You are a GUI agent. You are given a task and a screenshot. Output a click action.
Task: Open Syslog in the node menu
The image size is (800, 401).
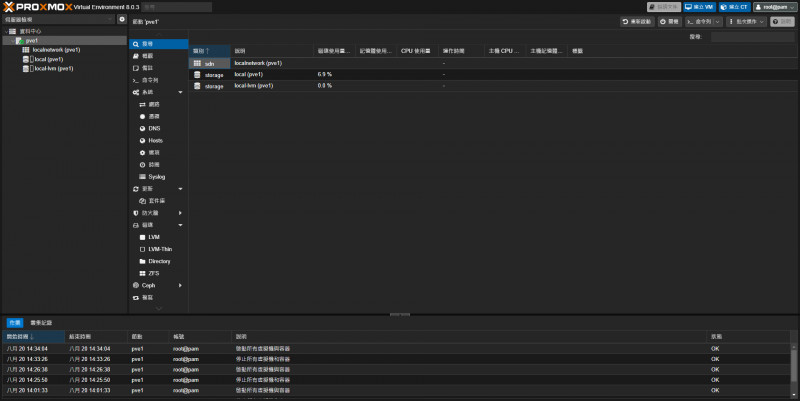click(x=156, y=176)
